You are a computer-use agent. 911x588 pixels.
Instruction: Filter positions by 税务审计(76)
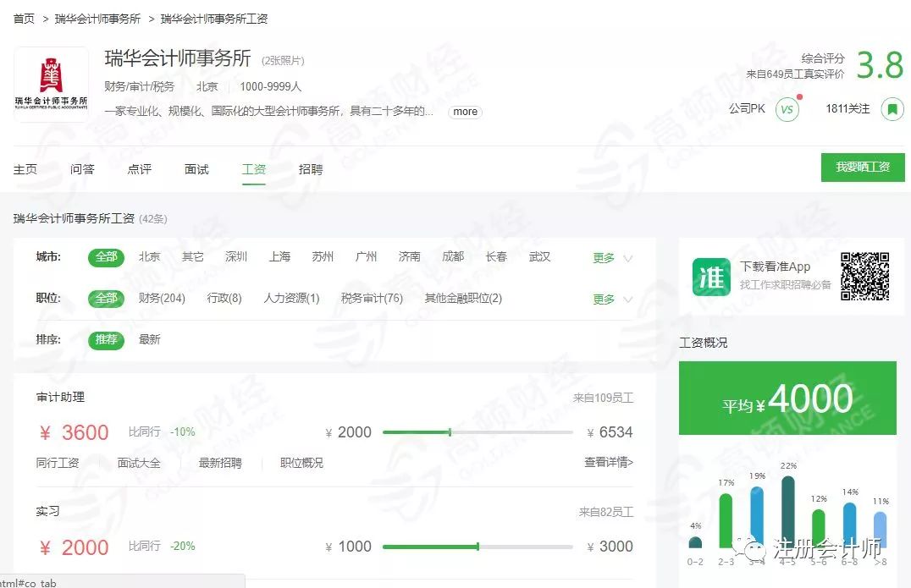(x=372, y=299)
